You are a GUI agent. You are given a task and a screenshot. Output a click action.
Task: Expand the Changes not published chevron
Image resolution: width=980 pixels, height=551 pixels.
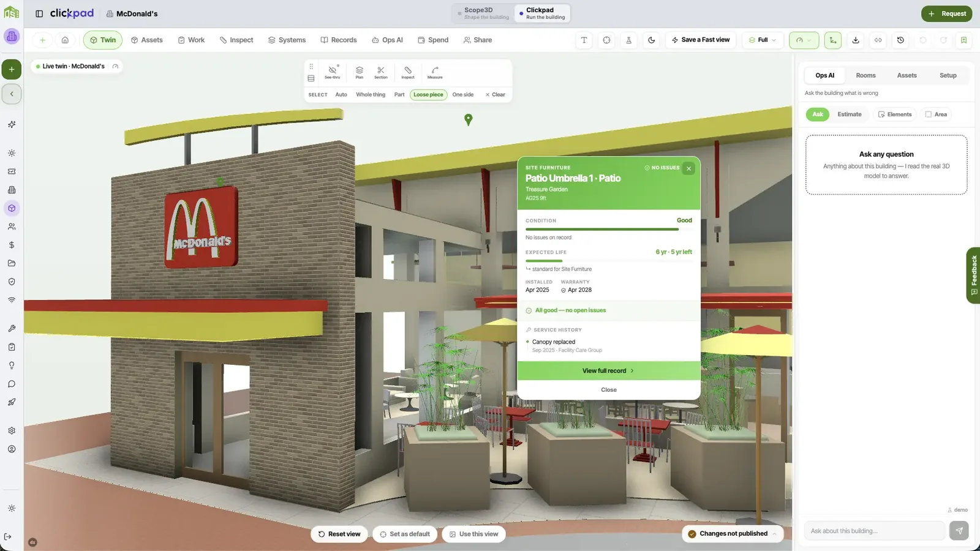[x=774, y=534]
